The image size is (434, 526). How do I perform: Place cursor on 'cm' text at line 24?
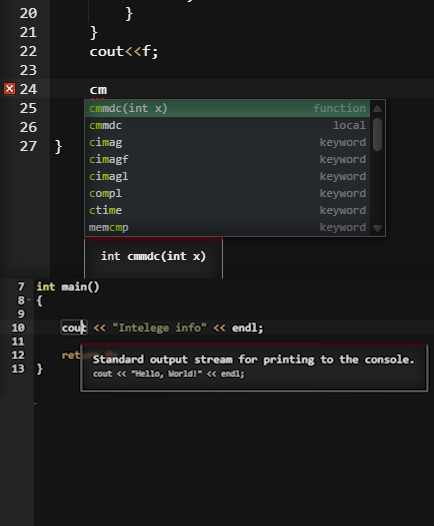click(98, 90)
